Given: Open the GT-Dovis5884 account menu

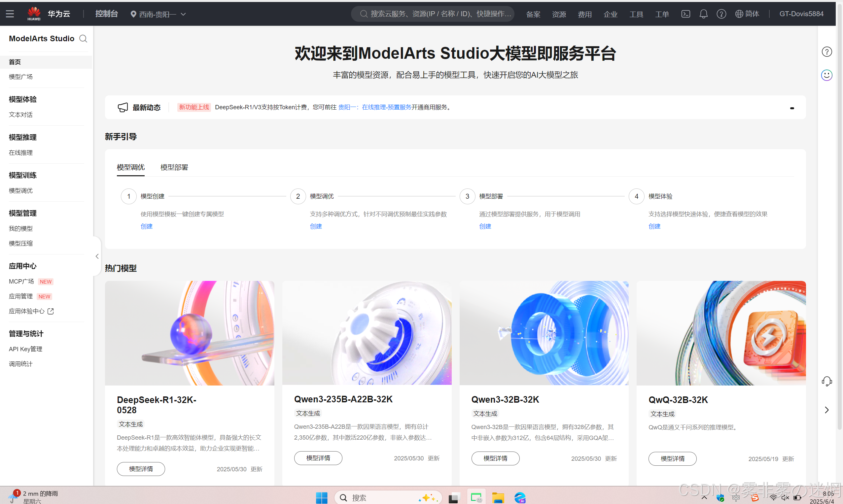Looking at the screenshot, I should [x=801, y=14].
